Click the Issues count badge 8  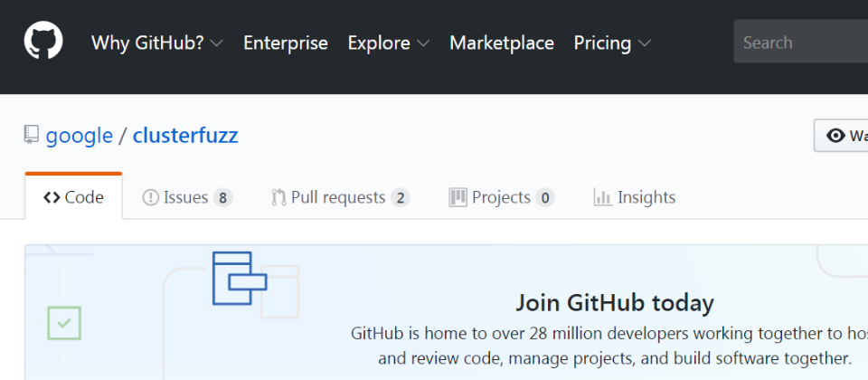point(222,198)
